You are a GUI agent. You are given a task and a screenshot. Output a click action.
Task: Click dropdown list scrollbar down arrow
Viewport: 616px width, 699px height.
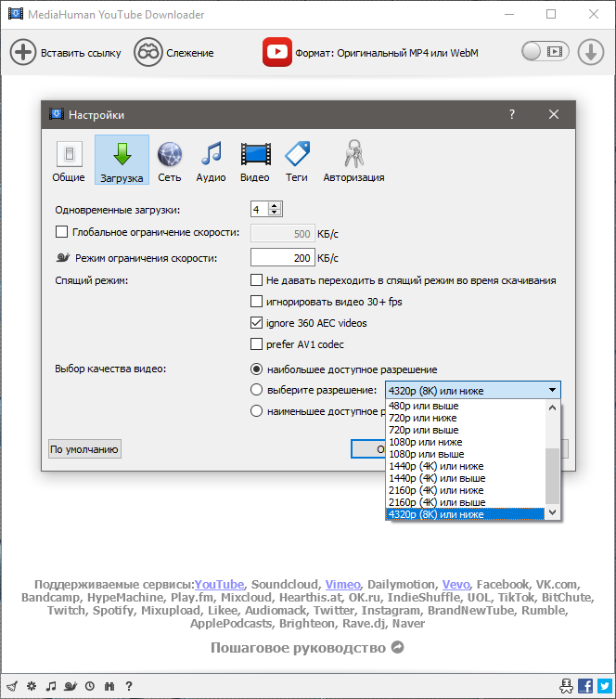click(x=552, y=512)
